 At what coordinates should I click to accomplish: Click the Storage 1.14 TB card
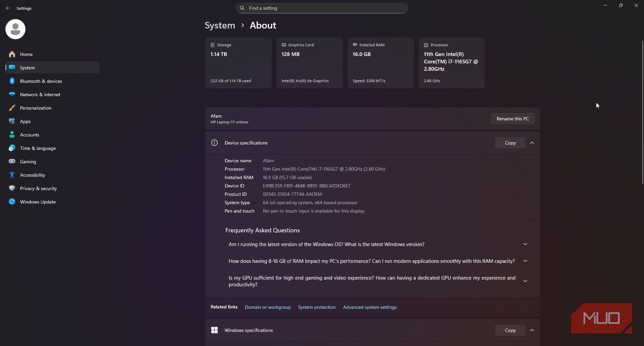coord(238,63)
